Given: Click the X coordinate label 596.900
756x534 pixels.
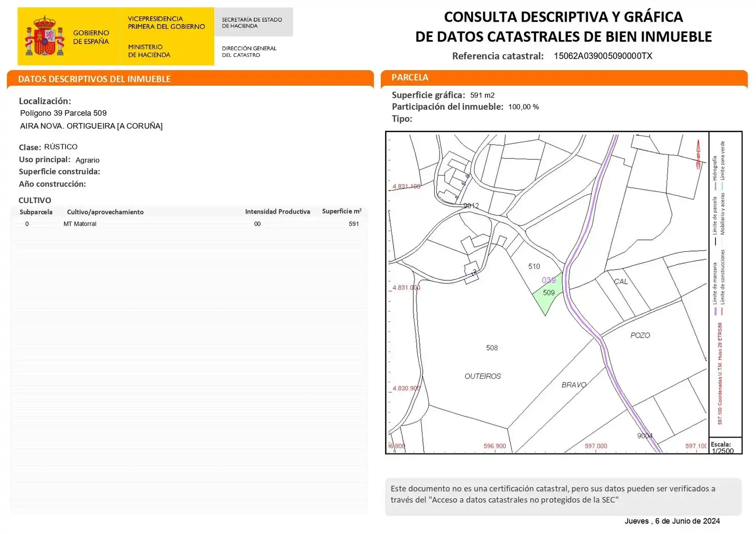Looking at the screenshot, I should point(494,446).
